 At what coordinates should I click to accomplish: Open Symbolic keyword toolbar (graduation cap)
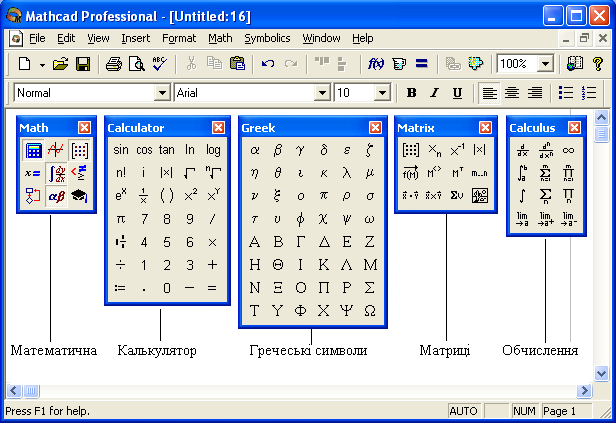coord(79,196)
